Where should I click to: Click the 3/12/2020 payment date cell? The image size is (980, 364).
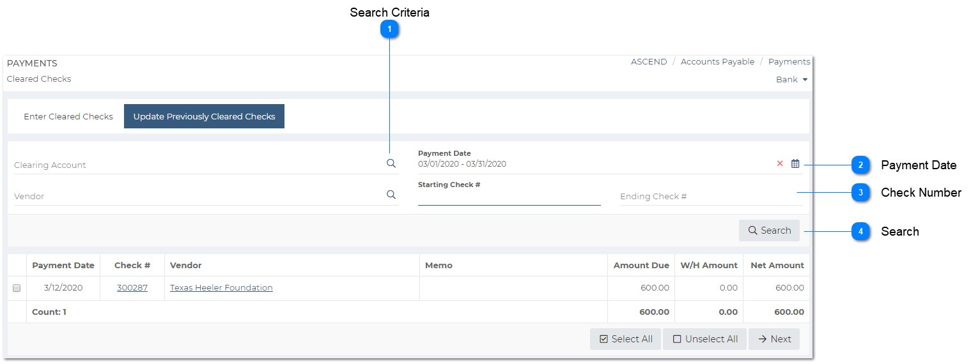point(63,288)
